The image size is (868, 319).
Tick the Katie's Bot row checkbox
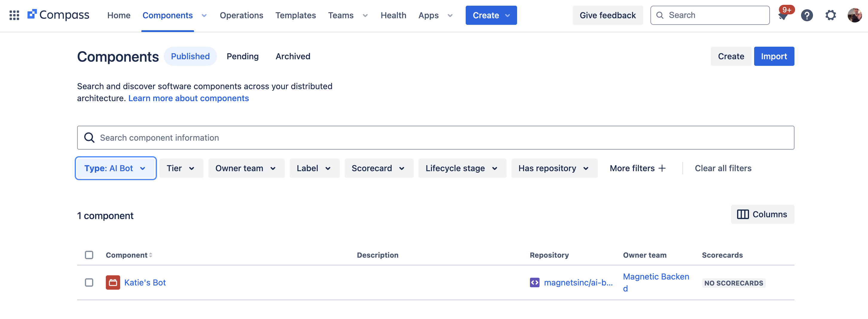pos(89,282)
